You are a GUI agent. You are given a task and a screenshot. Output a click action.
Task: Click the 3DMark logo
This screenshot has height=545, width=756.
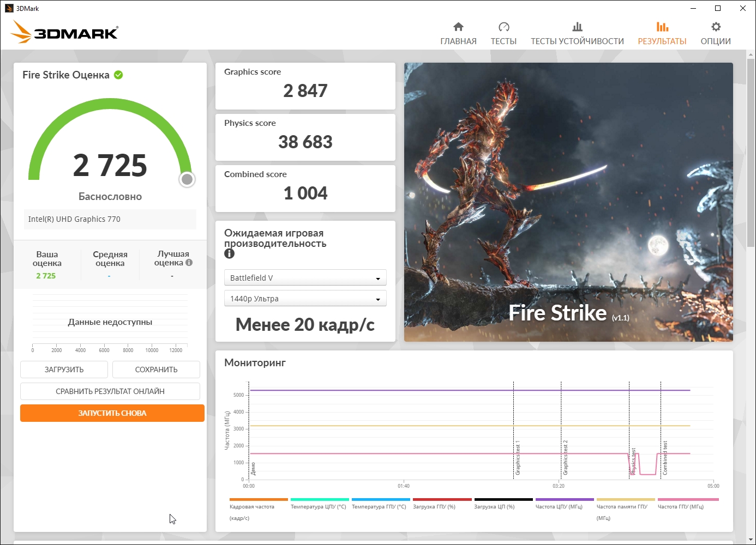64,32
